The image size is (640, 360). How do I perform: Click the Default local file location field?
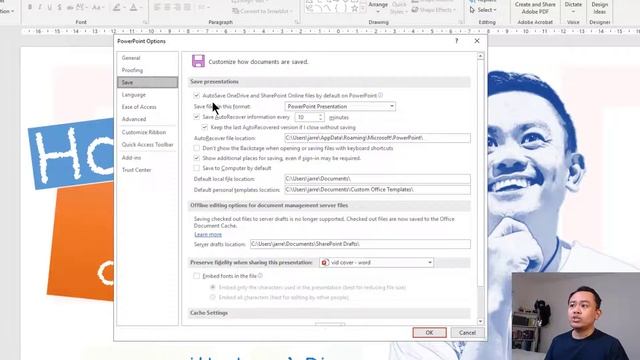tap(377, 179)
